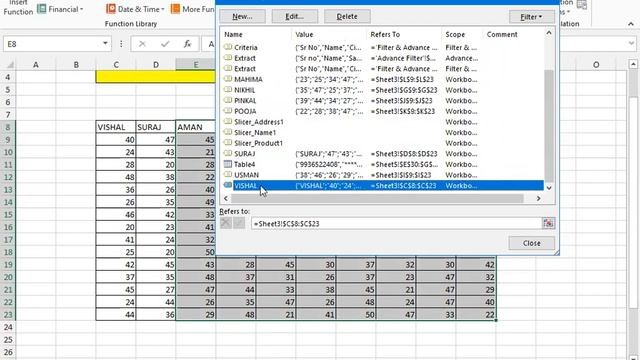
Task: Select the Slicer_Product1 row
Action: 383,143
